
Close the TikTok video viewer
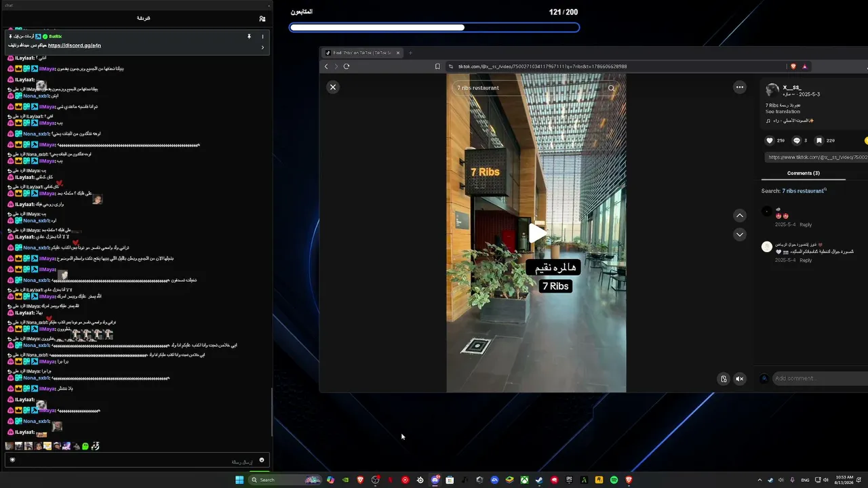point(332,87)
